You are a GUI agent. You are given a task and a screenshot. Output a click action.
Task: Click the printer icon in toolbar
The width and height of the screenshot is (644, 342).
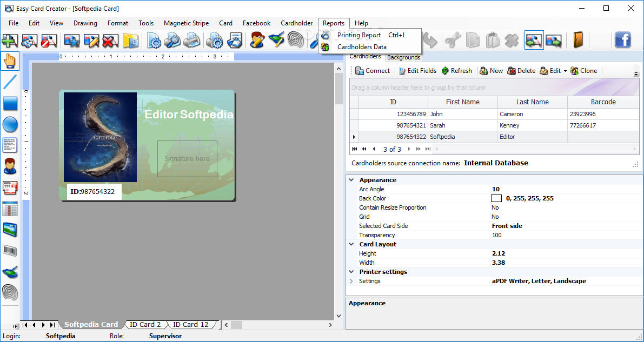coord(192,40)
